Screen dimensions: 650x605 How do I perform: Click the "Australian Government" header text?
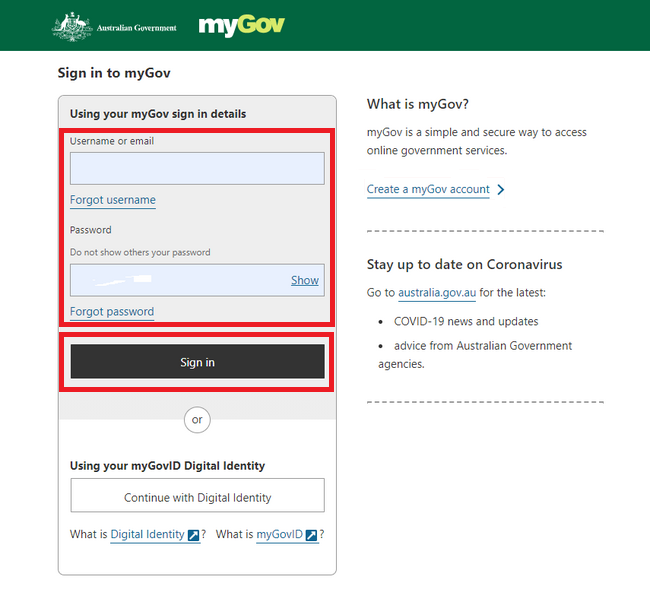coord(138,28)
